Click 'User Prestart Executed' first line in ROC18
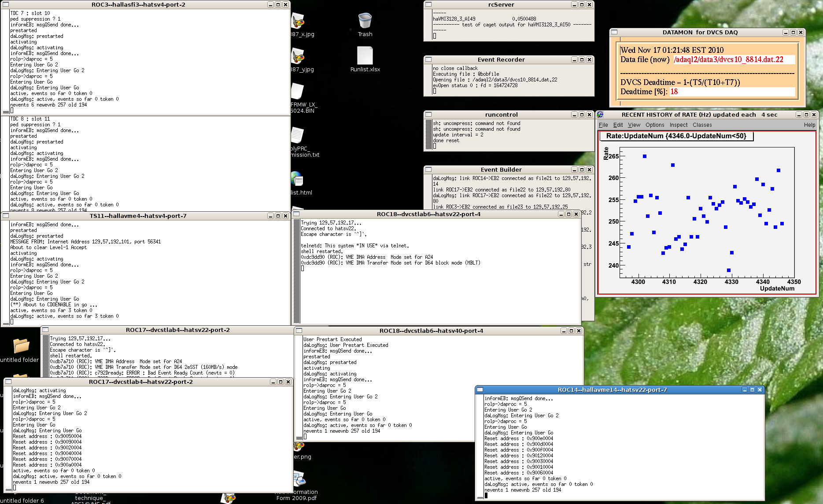The height and width of the screenshot is (504, 823). point(332,339)
